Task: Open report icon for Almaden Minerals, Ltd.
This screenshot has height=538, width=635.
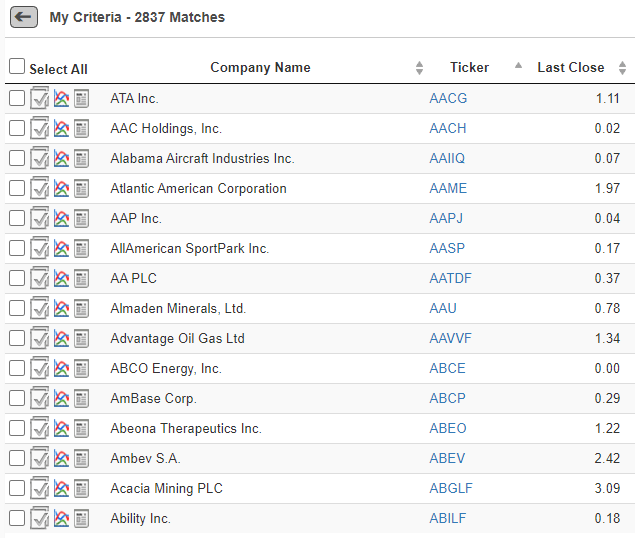Action: click(x=81, y=309)
